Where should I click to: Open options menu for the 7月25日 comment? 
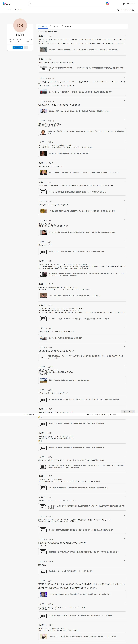click(x=125, y=366)
